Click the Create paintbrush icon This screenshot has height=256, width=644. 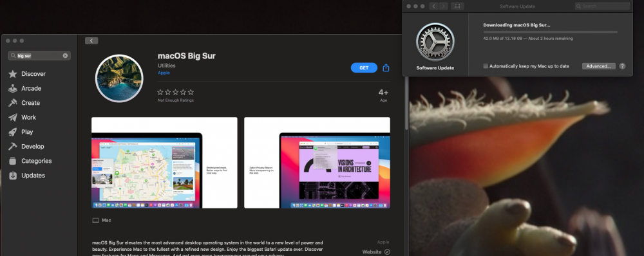(13, 103)
